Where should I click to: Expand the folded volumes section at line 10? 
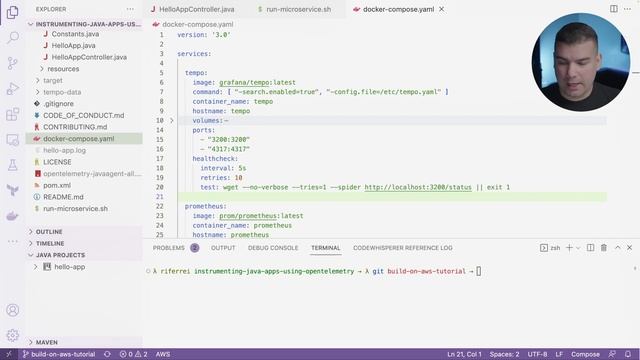[x=172, y=120]
